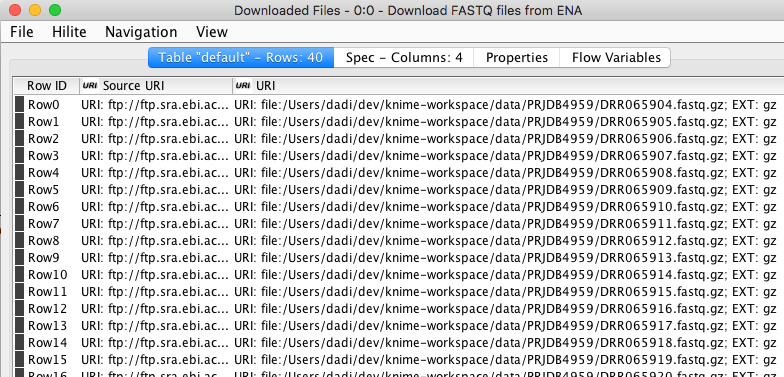The height and width of the screenshot is (377, 784).
Task: Click the dark color marker of Row5
Action: click(x=20, y=190)
